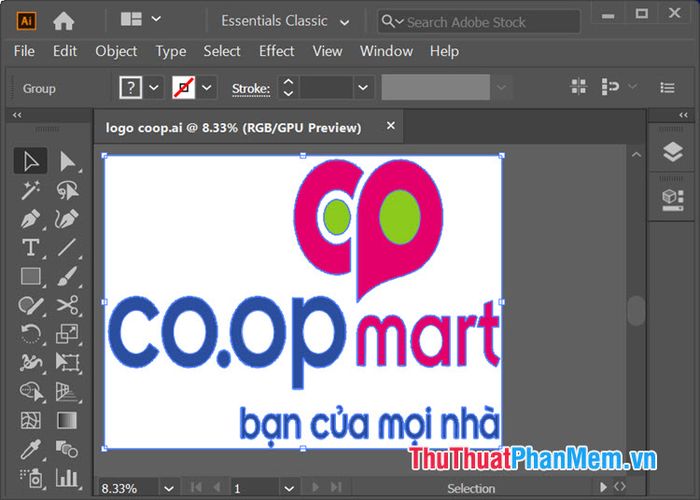The width and height of the screenshot is (700, 500).
Task: Close the logo coop.ai document tab
Action: (391, 126)
